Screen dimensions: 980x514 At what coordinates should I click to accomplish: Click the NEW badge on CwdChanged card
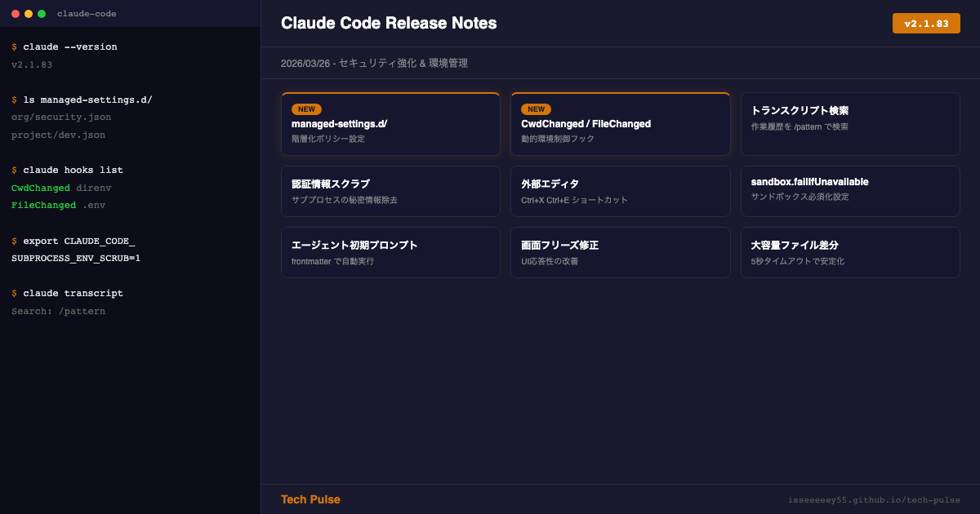click(x=536, y=109)
